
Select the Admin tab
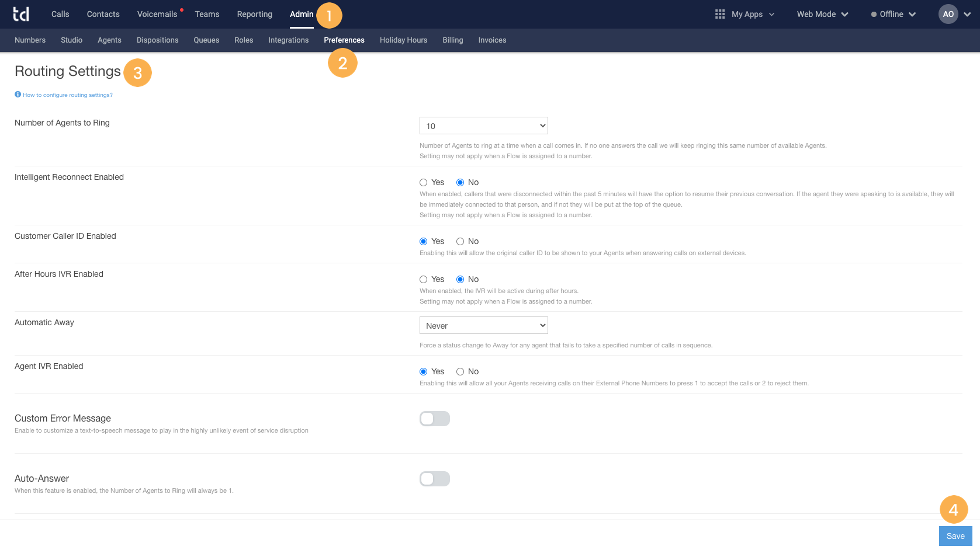tap(302, 14)
